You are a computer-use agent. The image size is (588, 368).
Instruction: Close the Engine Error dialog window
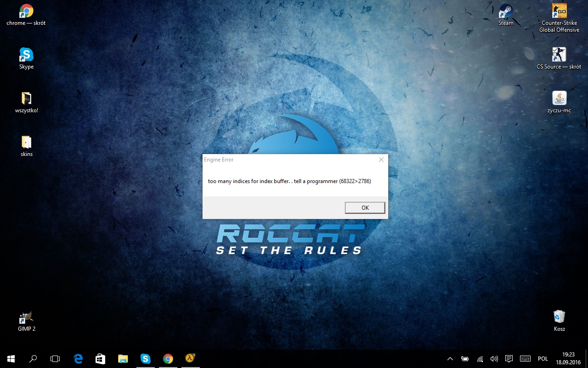coord(381,160)
